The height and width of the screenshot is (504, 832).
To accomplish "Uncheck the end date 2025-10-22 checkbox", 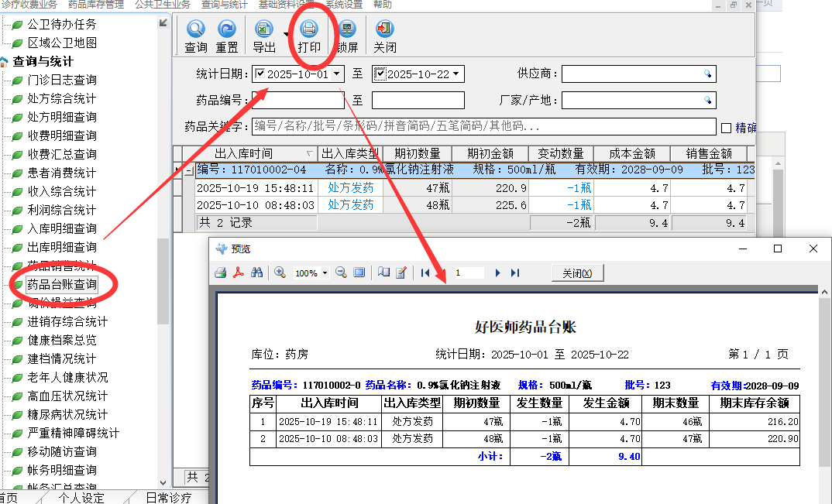I will [x=380, y=74].
